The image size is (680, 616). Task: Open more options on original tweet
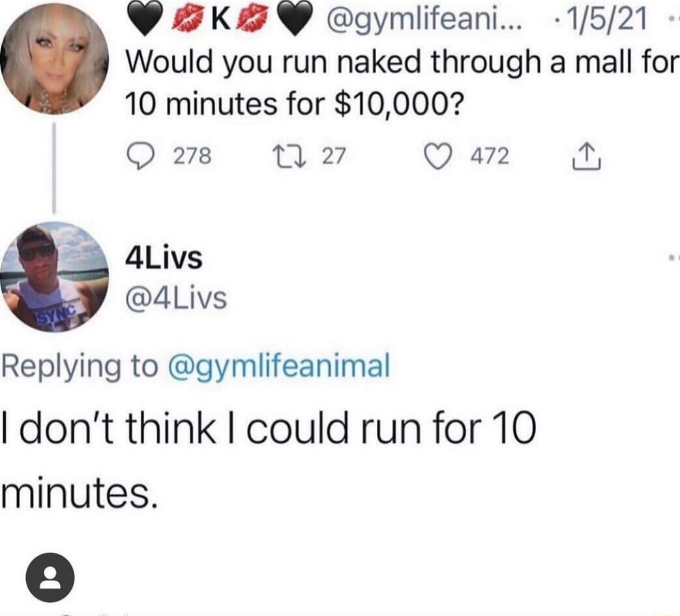coord(674,20)
